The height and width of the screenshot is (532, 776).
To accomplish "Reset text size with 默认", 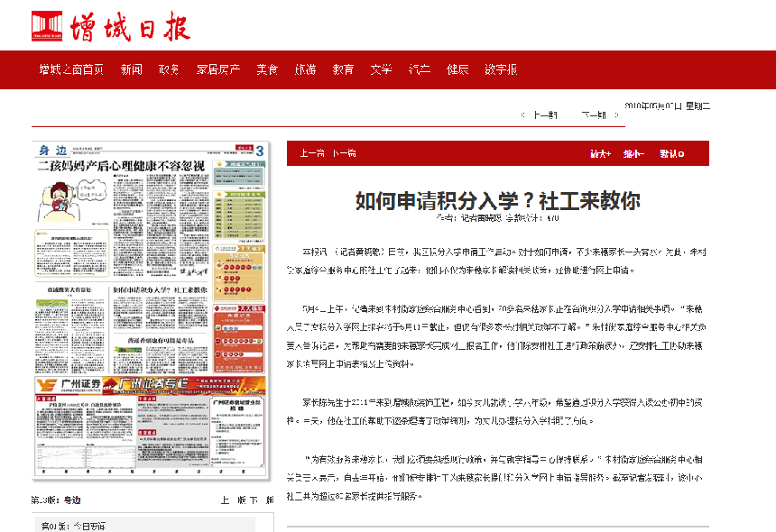I will coord(671,154).
